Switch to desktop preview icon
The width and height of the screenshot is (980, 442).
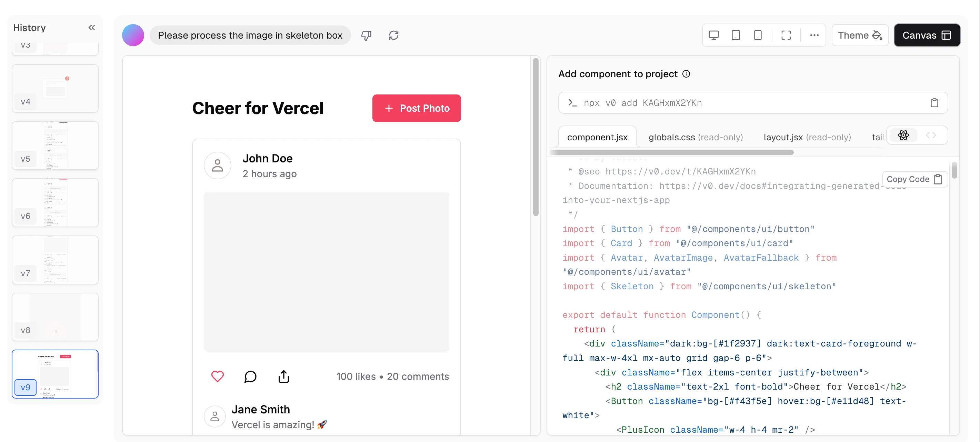pos(714,36)
